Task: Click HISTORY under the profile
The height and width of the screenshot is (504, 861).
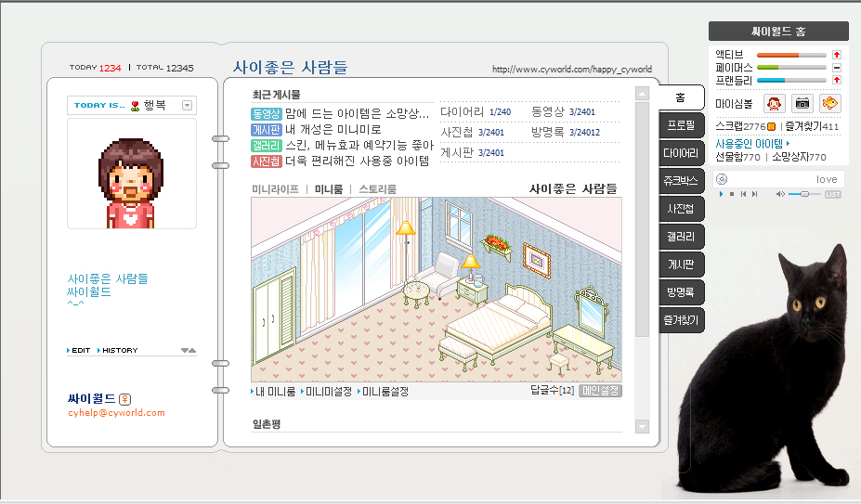Action: tap(118, 350)
